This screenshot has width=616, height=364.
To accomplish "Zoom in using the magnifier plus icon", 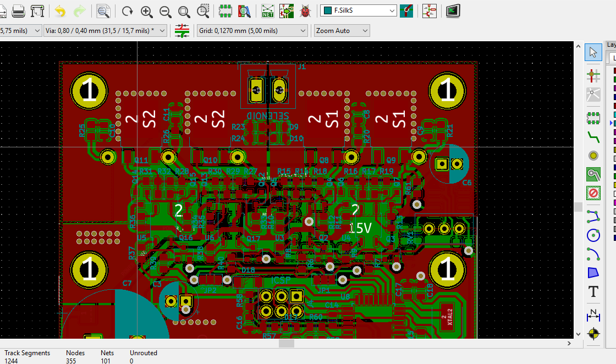I will click(146, 10).
